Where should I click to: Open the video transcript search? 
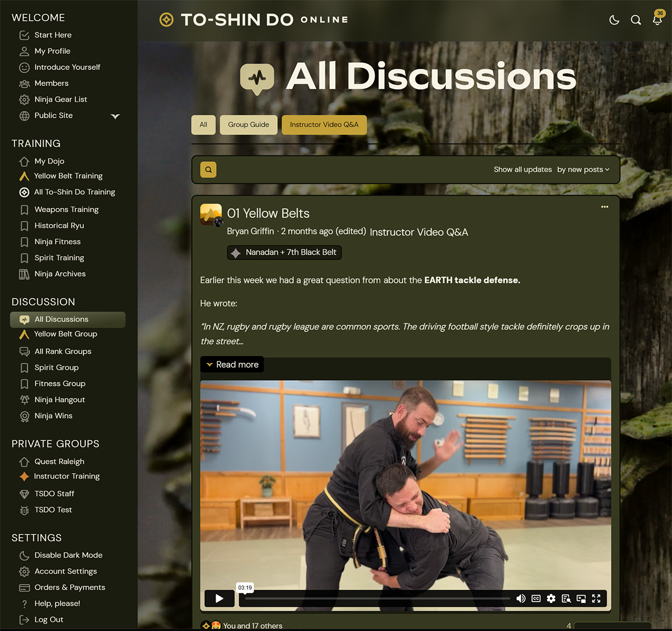point(566,599)
